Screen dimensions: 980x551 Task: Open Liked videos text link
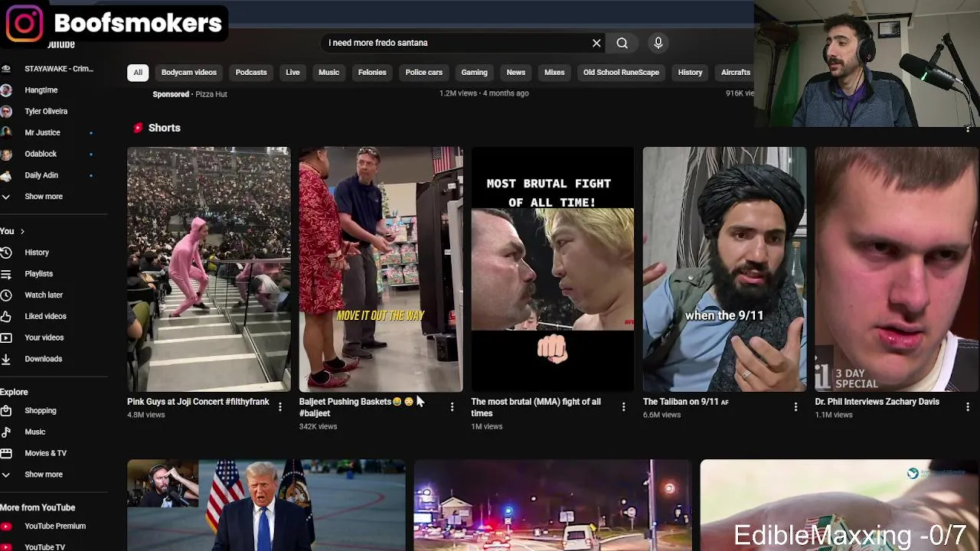[45, 316]
